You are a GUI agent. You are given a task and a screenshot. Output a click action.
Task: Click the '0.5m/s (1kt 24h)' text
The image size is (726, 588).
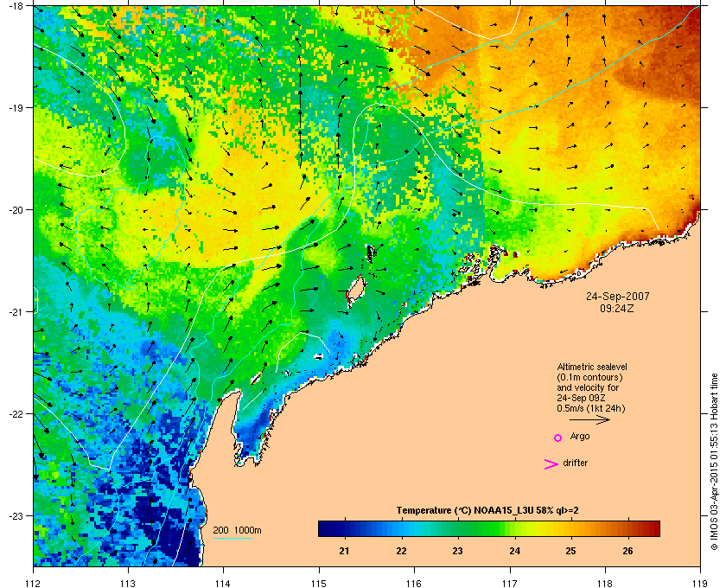pos(591,409)
